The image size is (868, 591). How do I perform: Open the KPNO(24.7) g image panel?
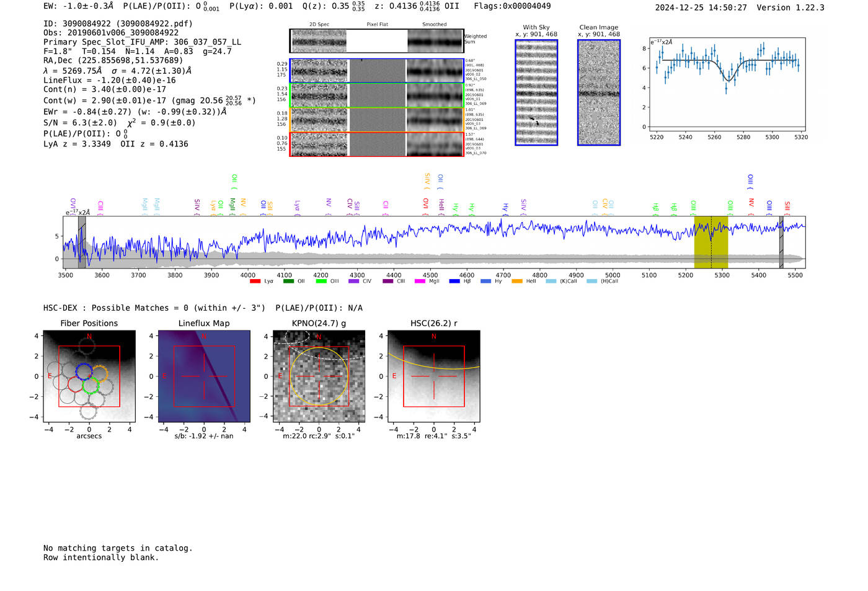pyautogui.click(x=319, y=376)
